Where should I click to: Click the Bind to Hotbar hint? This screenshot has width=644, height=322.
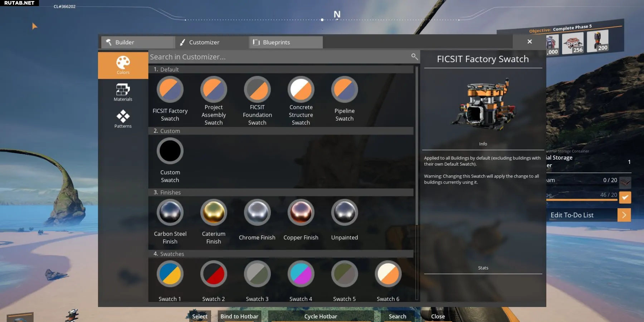pyautogui.click(x=239, y=316)
